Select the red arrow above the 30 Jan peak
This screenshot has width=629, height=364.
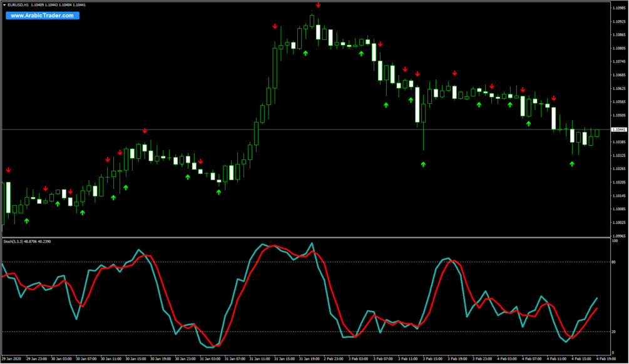pyautogui.click(x=145, y=131)
